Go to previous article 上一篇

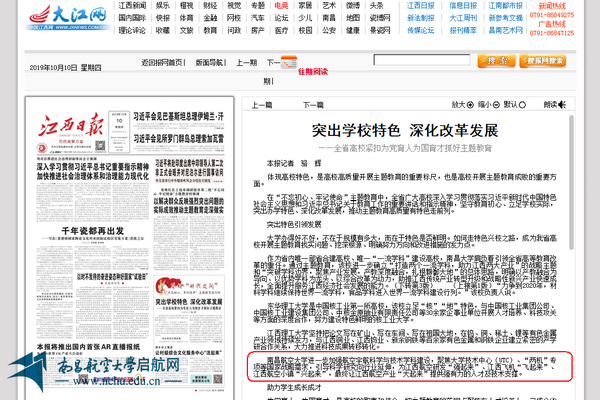click(261, 104)
